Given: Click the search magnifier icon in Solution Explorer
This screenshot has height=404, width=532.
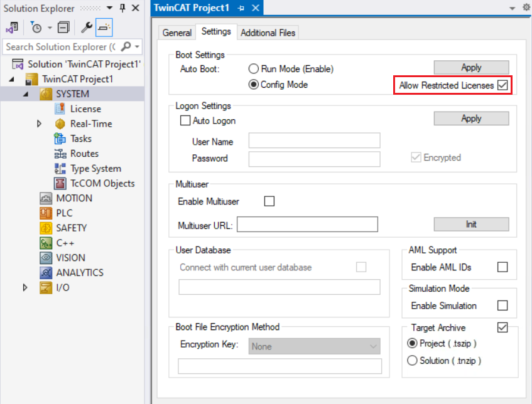Looking at the screenshot, I should click(126, 46).
